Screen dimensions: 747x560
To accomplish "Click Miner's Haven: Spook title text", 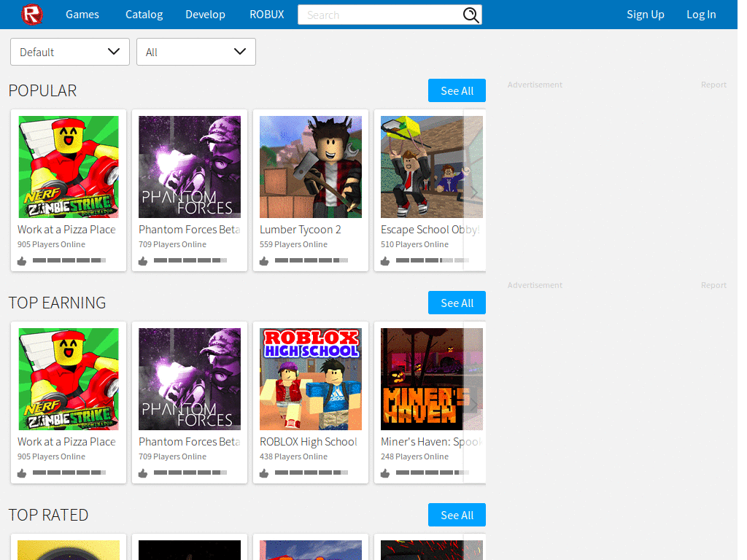I will [x=432, y=442].
